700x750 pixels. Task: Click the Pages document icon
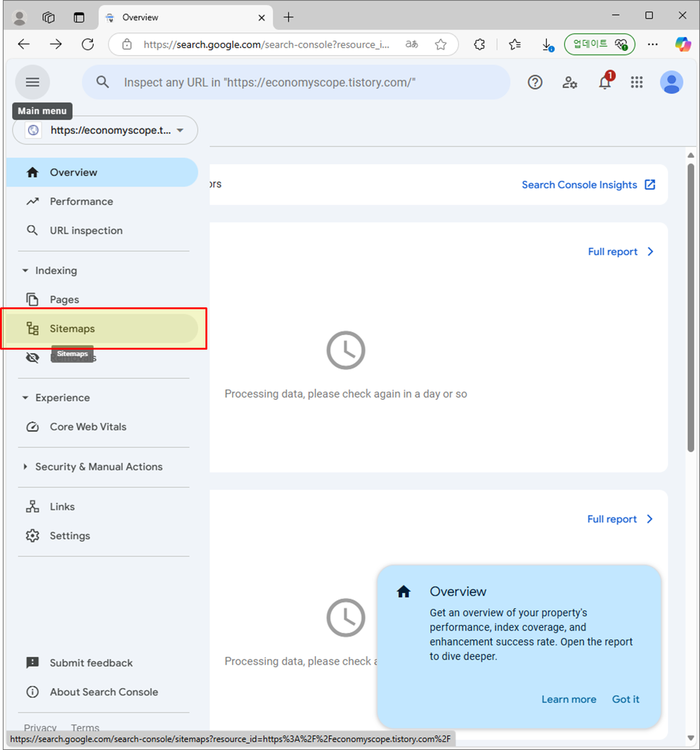tap(33, 299)
